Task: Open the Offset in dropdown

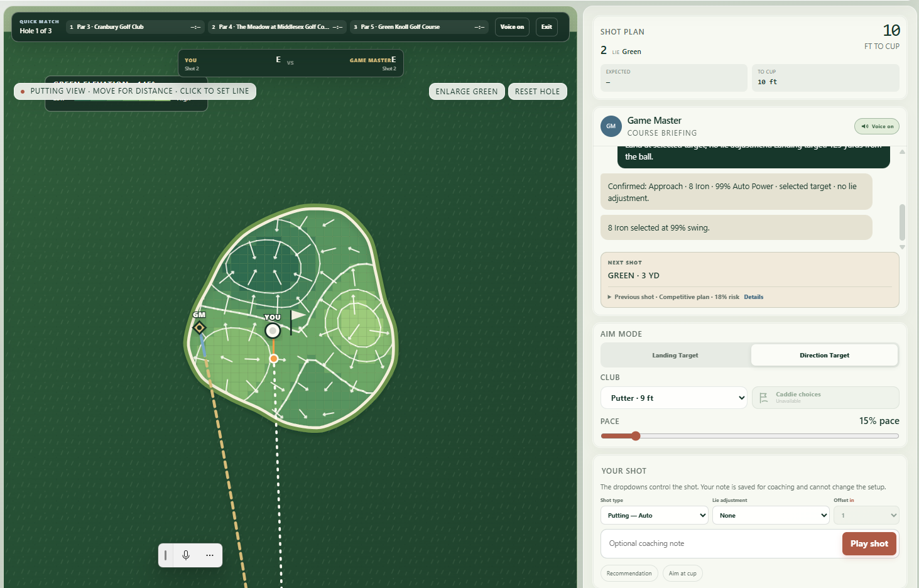Action: 866,516
